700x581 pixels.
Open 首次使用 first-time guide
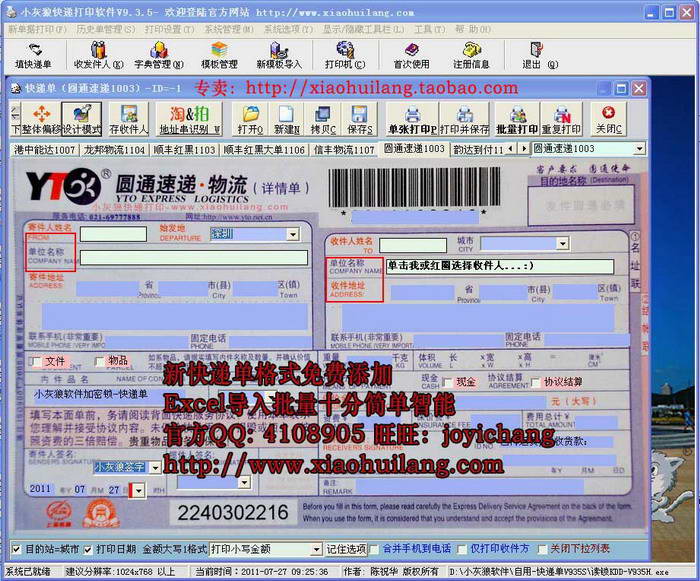pos(411,56)
